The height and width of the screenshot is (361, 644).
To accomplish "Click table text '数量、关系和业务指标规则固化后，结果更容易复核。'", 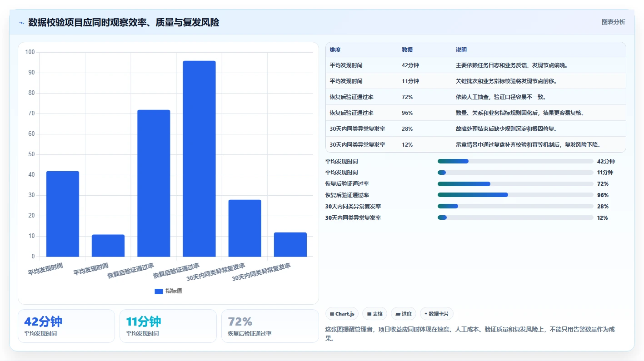I will [520, 113].
